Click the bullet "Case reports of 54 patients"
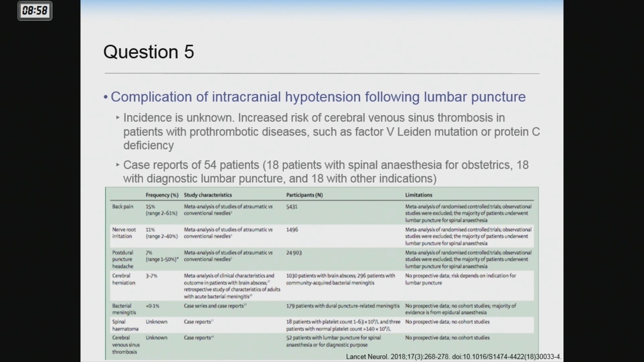Image resolution: width=644 pixels, height=362 pixels. tap(326, 171)
